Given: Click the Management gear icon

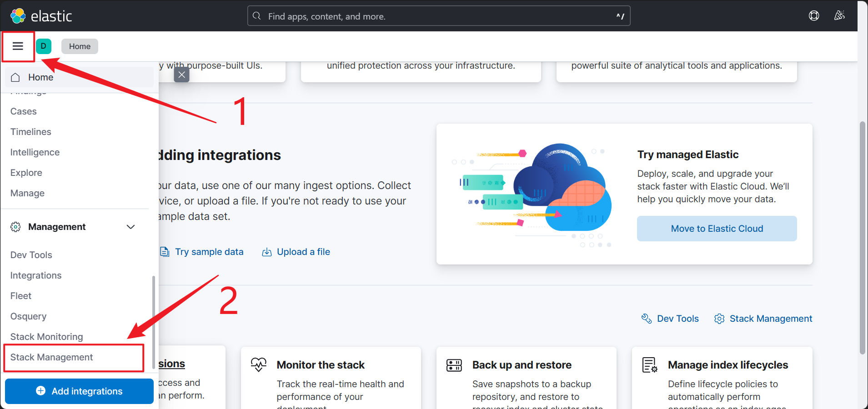Looking at the screenshot, I should (15, 227).
